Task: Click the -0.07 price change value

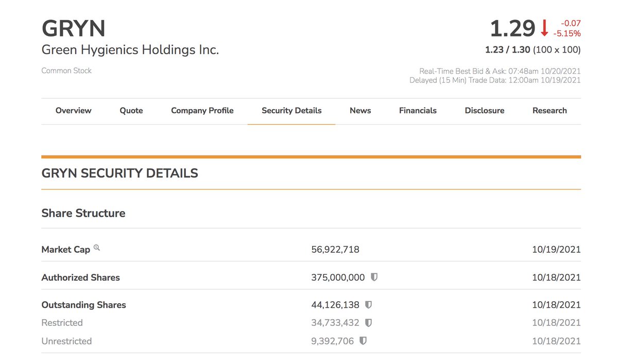Action: tap(571, 23)
